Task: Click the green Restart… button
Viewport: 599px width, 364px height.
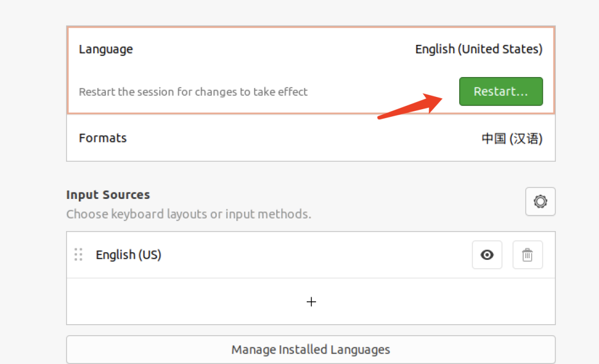Action: 501,91
